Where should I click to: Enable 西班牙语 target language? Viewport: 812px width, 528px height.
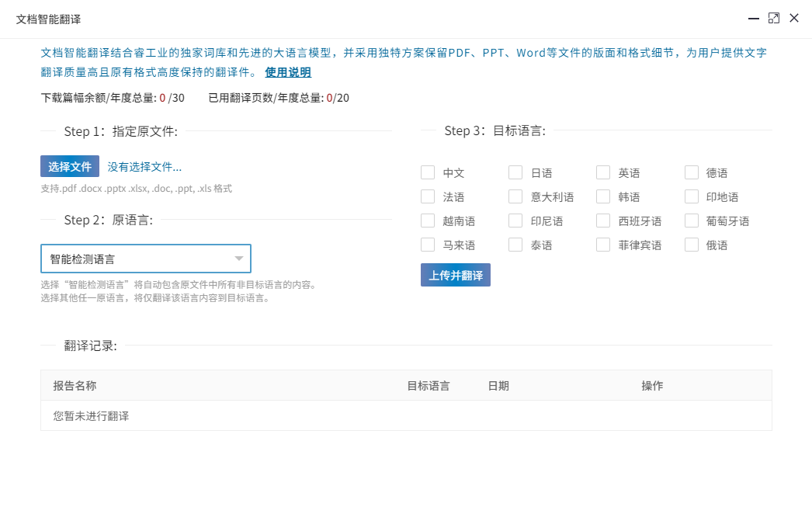click(x=603, y=221)
